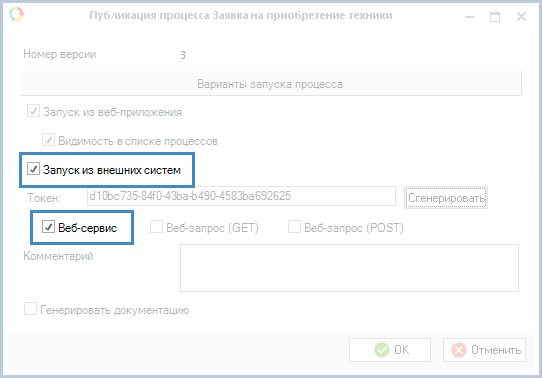
Task: Uncheck Запуск из внешних систем checkbox
Action: 34,169
